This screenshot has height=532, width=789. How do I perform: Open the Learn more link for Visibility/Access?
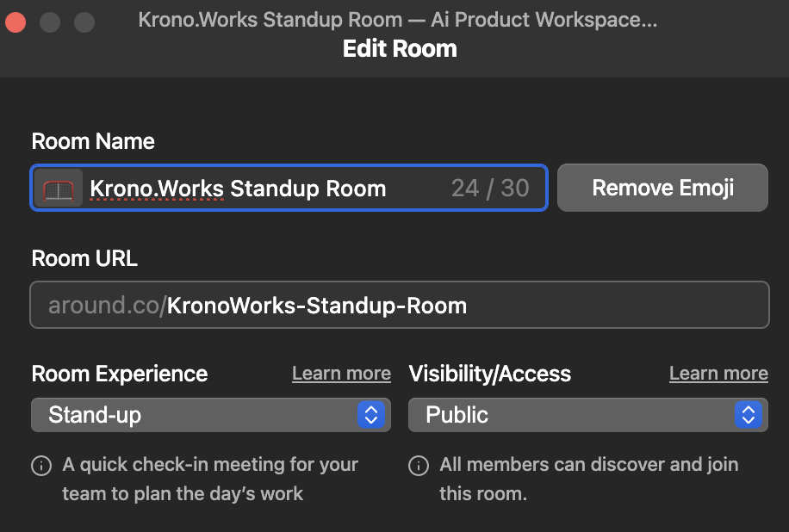click(718, 374)
